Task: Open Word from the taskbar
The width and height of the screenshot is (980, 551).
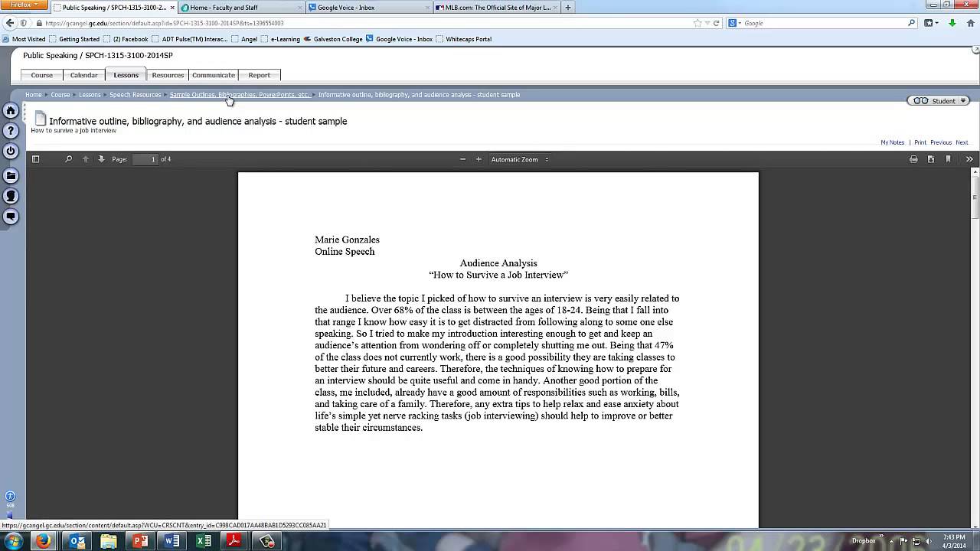Action: 172,541
